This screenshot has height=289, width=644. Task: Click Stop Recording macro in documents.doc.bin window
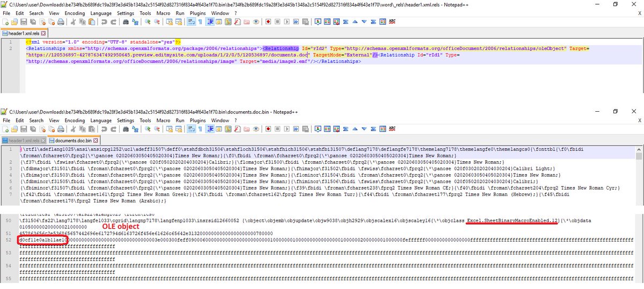coord(277,128)
